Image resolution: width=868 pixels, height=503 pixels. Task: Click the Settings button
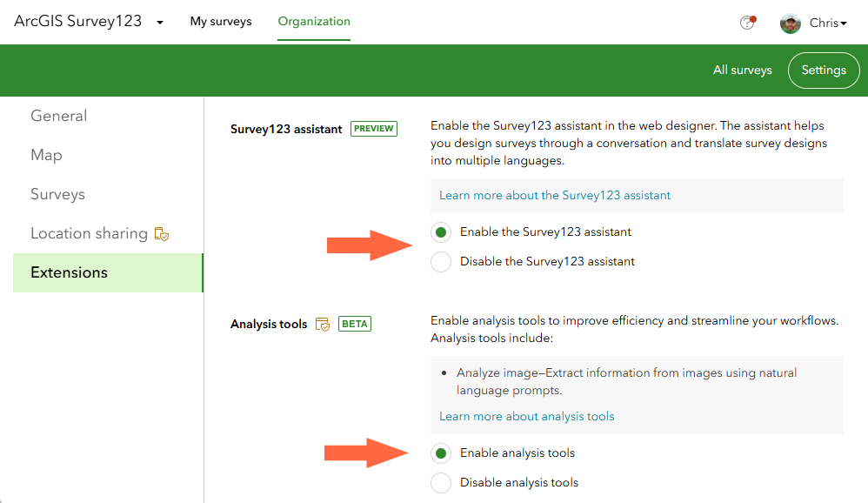(x=823, y=70)
